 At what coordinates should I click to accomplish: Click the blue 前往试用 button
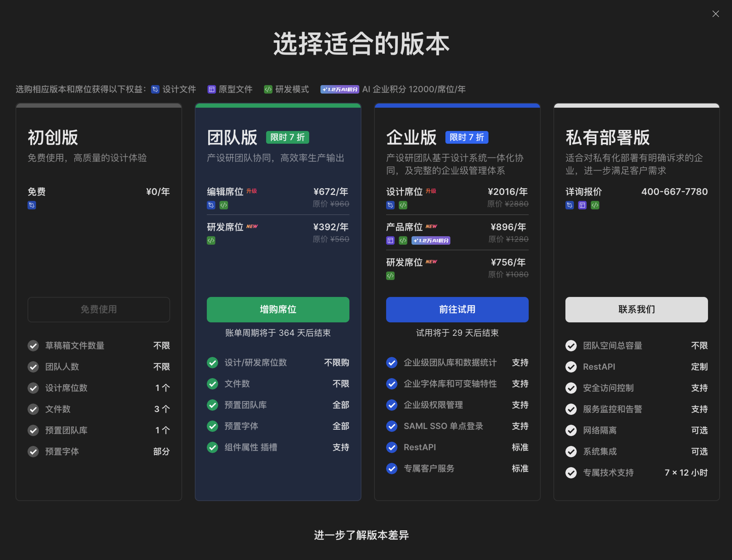[457, 310]
